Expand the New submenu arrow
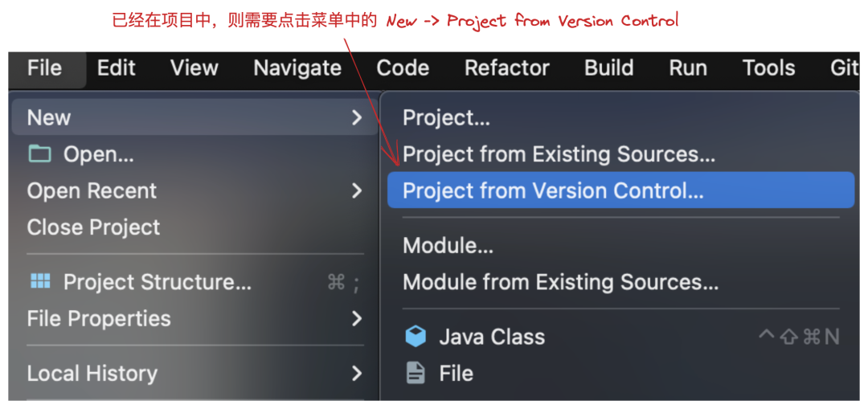The height and width of the screenshot is (409, 868). (x=357, y=118)
